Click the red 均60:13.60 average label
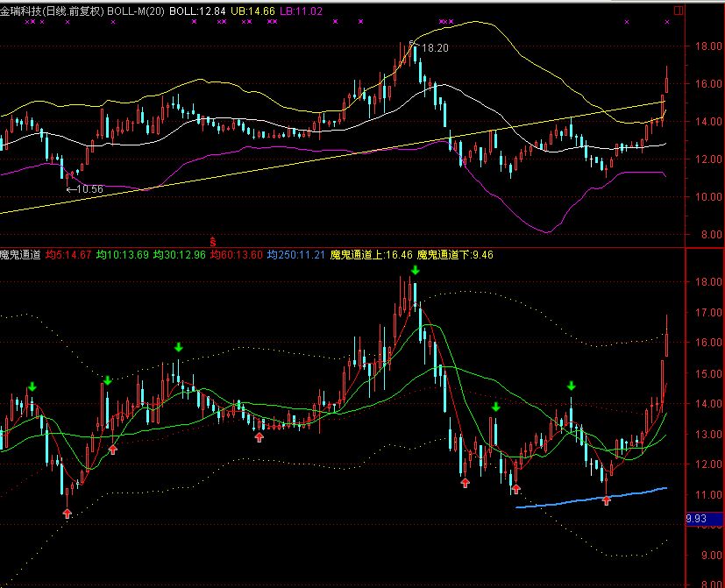This screenshot has width=725, height=588. click(237, 255)
